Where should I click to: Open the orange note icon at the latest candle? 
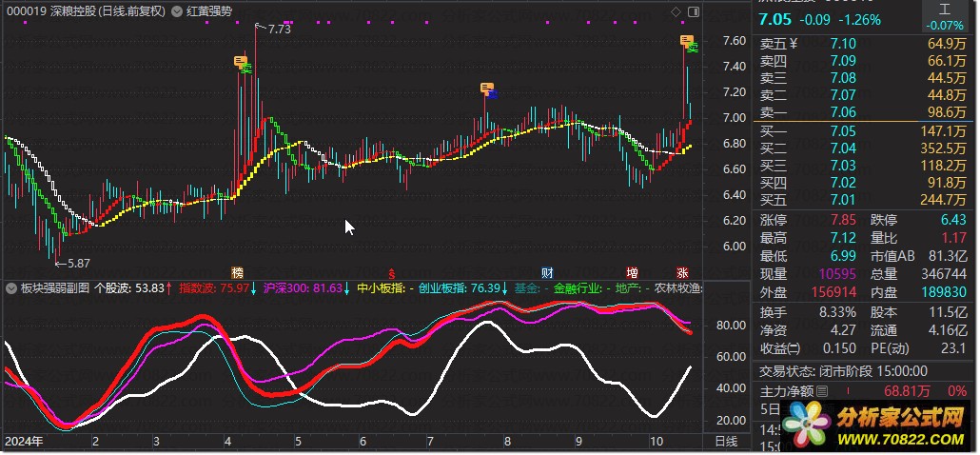pos(686,40)
